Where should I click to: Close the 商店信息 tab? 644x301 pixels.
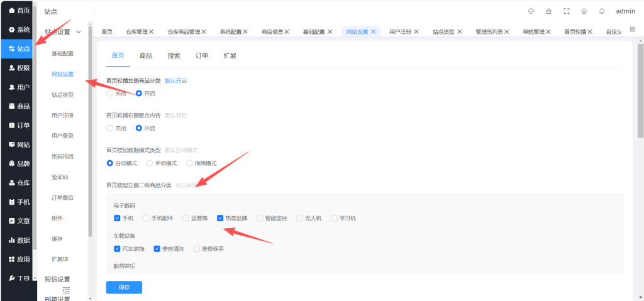pyautogui.click(x=287, y=31)
